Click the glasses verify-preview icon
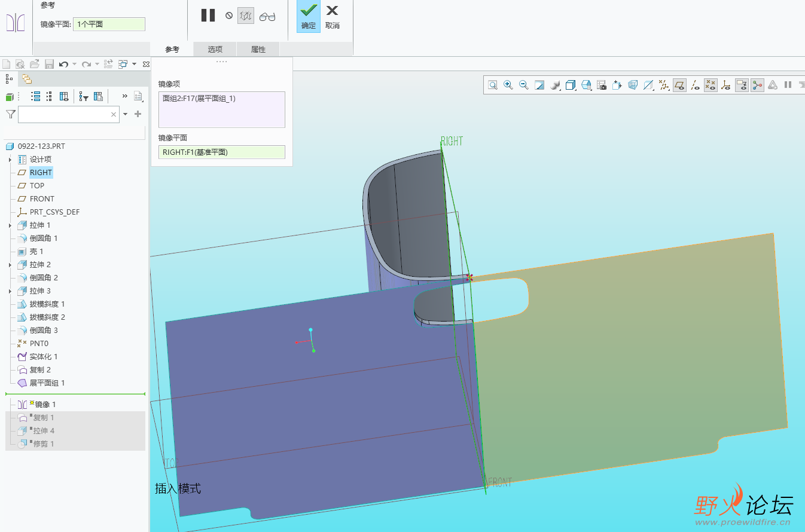This screenshot has height=532, width=805. pyautogui.click(x=267, y=16)
